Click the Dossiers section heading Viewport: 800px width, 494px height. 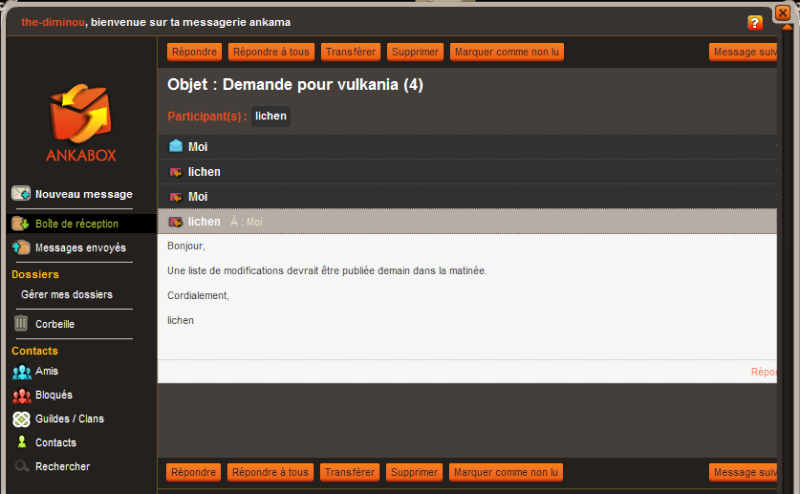pyautogui.click(x=35, y=275)
